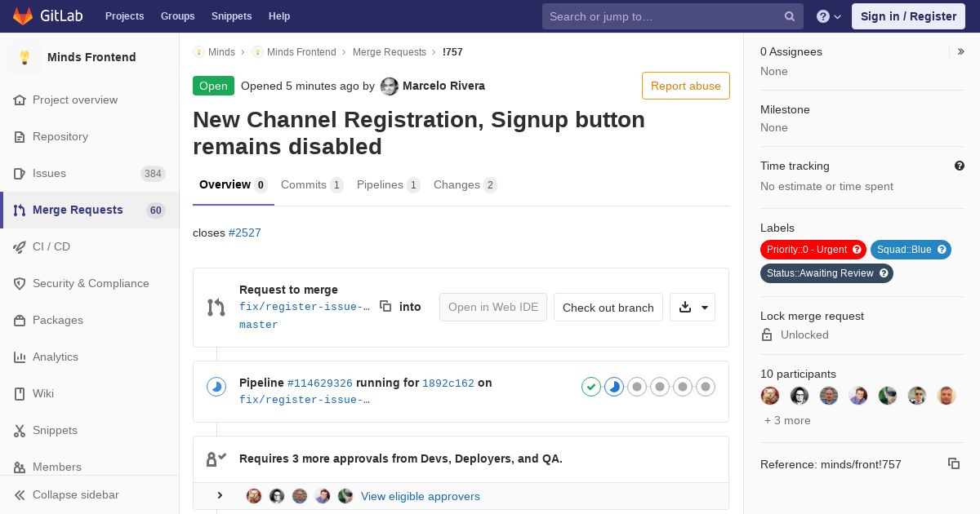Click the Minds Frontend project avatar
The width and height of the screenshot is (980, 514).
pos(24,57)
